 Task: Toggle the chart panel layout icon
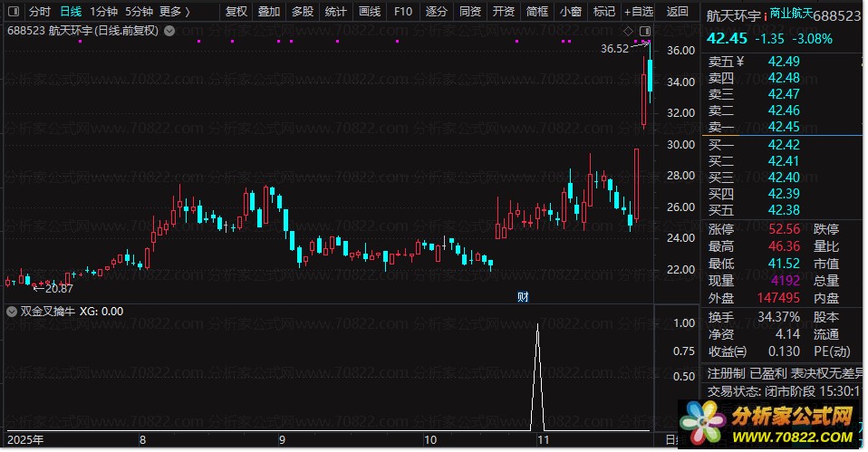(645, 31)
